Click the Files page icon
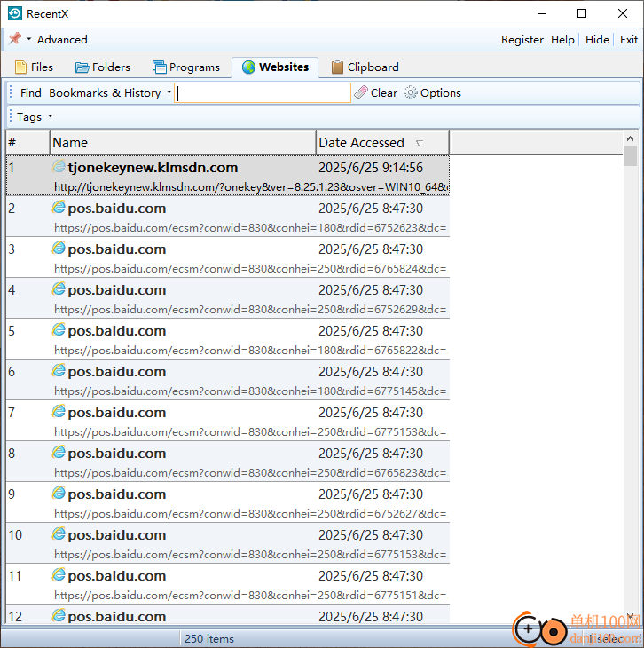The width and height of the screenshot is (644, 648). click(x=20, y=67)
